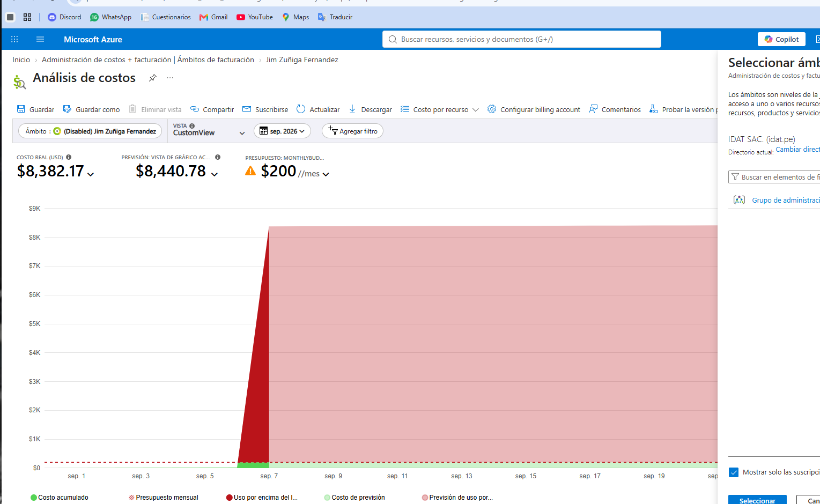Open Traducir bookmark
This screenshot has height=504, width=820.
(335, 17)
